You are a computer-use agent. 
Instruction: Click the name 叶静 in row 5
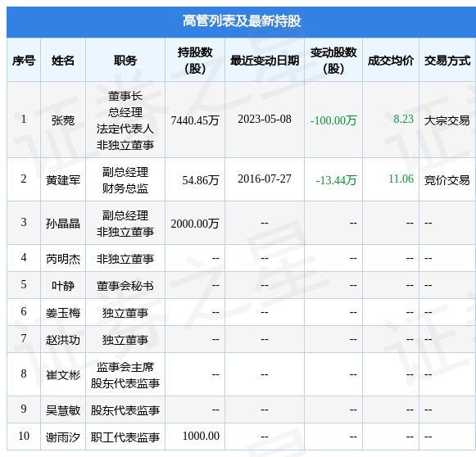tap(63, 286)
